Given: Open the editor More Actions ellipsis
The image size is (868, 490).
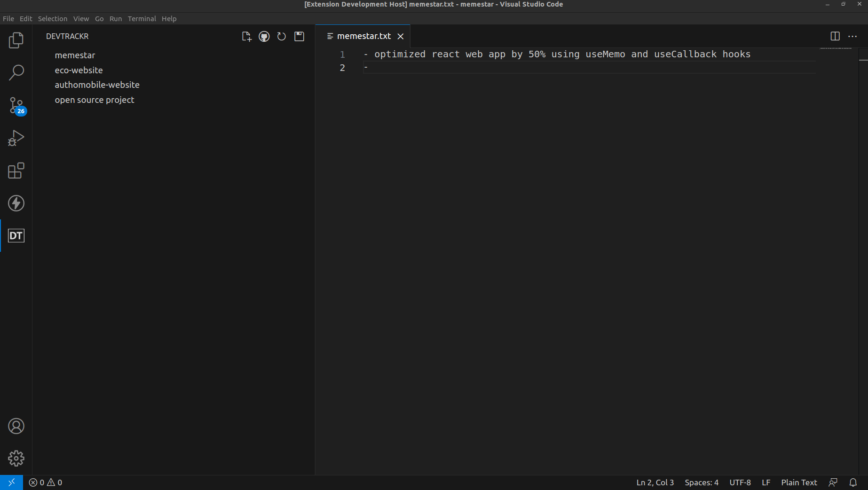Looking at the screenshot, I should (x=852, y=36).
